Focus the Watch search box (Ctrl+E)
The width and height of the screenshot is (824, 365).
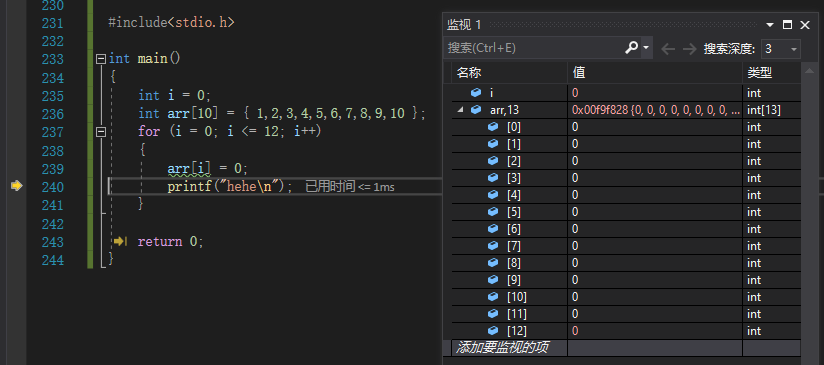click(533, 48)
